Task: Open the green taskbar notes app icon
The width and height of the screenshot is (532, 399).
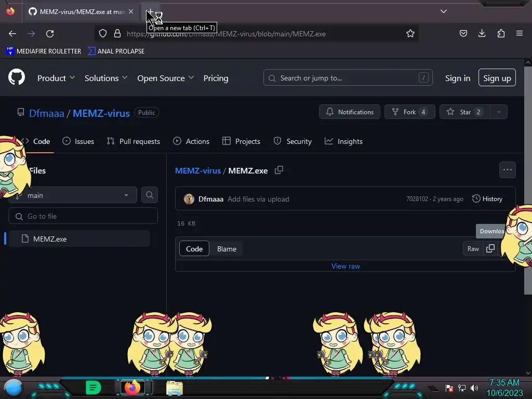Action: (x=94, y=388)
